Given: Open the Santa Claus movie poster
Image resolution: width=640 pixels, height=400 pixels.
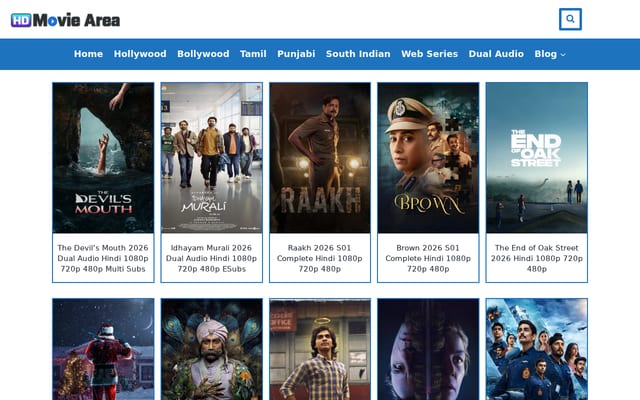Looking at the screenshot, I should coord(103,349).
